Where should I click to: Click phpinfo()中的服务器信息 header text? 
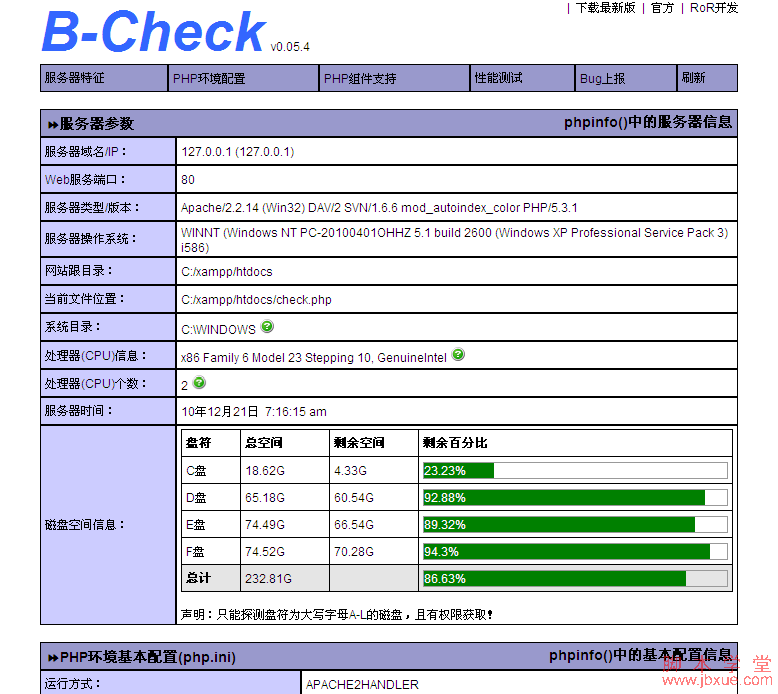pyautogui.click(x=648, y=123)
